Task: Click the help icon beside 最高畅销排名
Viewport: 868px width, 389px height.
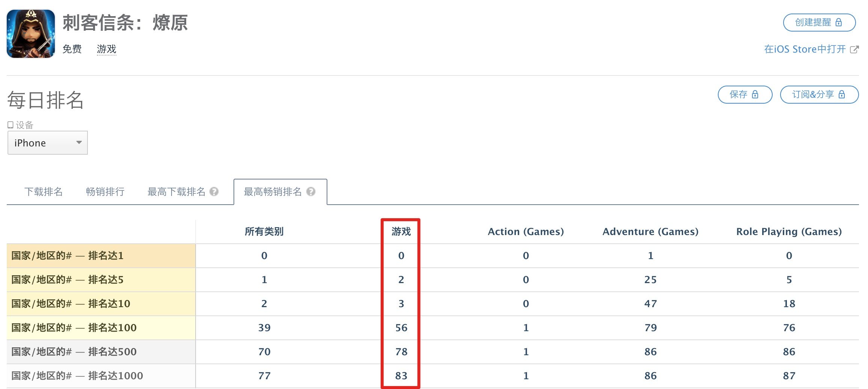Action: pos(311,192)
